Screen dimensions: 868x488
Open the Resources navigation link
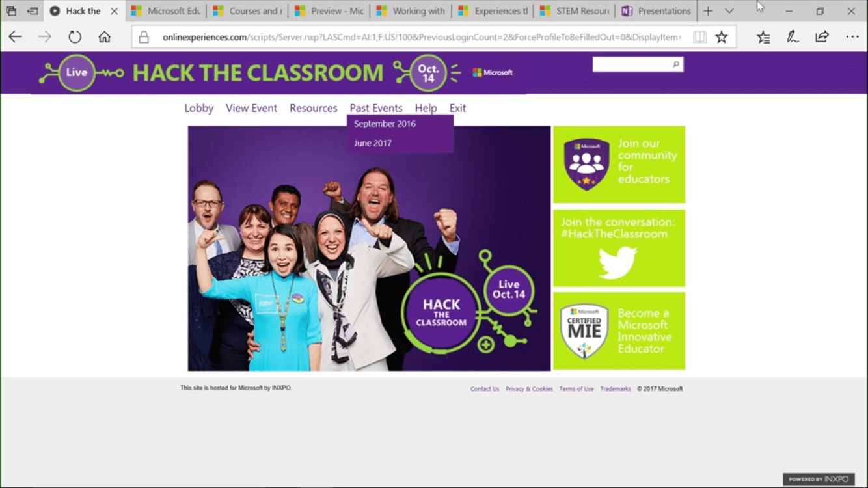(313, 108)
